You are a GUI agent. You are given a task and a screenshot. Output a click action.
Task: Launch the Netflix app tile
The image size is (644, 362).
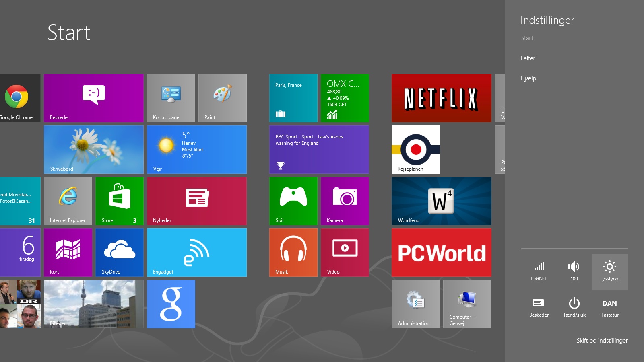pyautogui.click(x=441, y=98)
